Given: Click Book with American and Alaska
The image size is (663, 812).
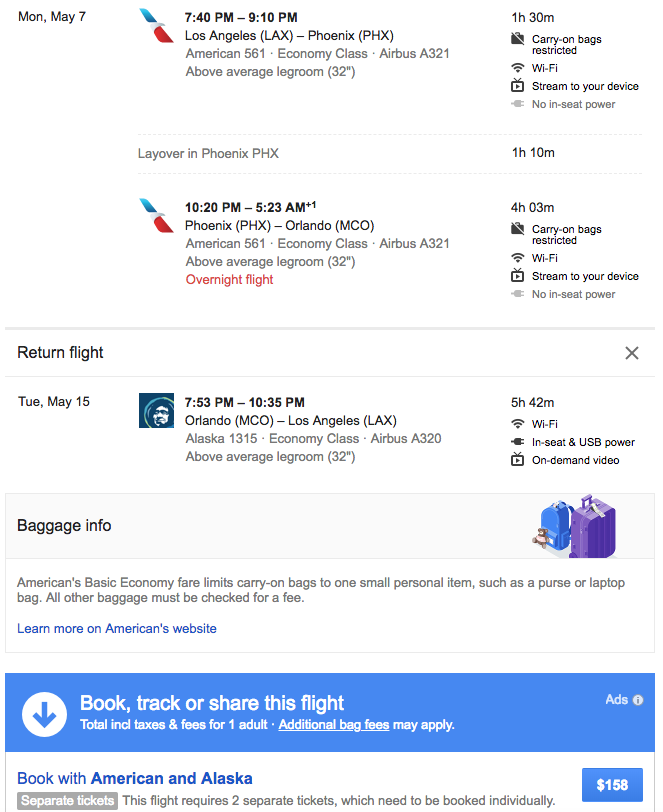Looking at the screenshot, I should click(x=135, y=778).
